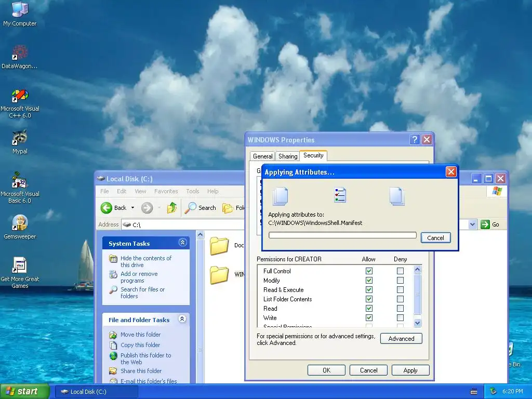This screenshot has width=532, height=399.
Task: Close the Applying Attributes dialog
Action: [x=451, y=172]
